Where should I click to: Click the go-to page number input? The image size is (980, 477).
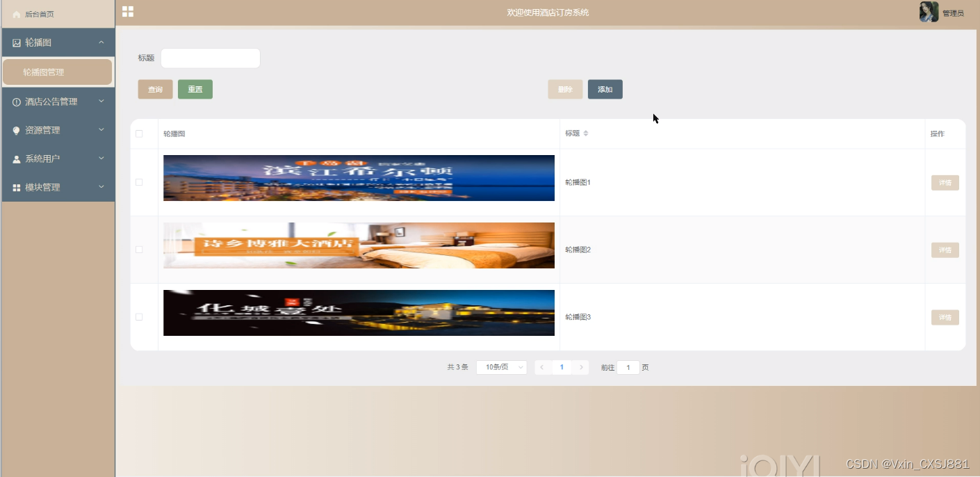click(x=628, y=367)
